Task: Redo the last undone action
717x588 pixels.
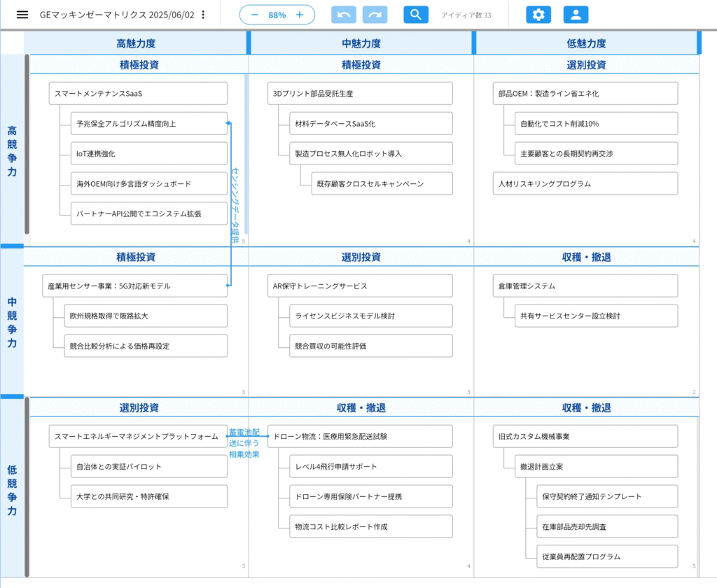Action: coord(375,15)
